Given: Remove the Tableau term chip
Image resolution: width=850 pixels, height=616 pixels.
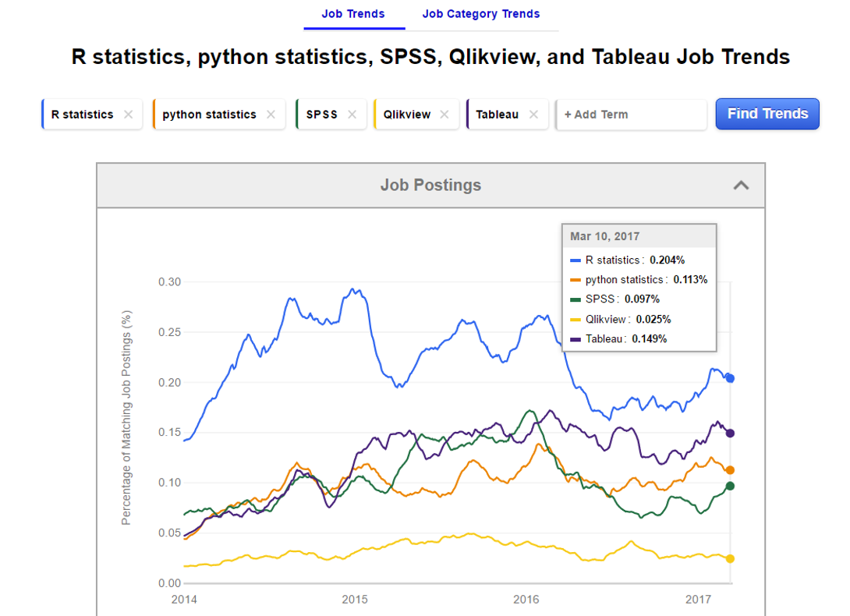Looking at the screenshot, I should tap(535, 114).
